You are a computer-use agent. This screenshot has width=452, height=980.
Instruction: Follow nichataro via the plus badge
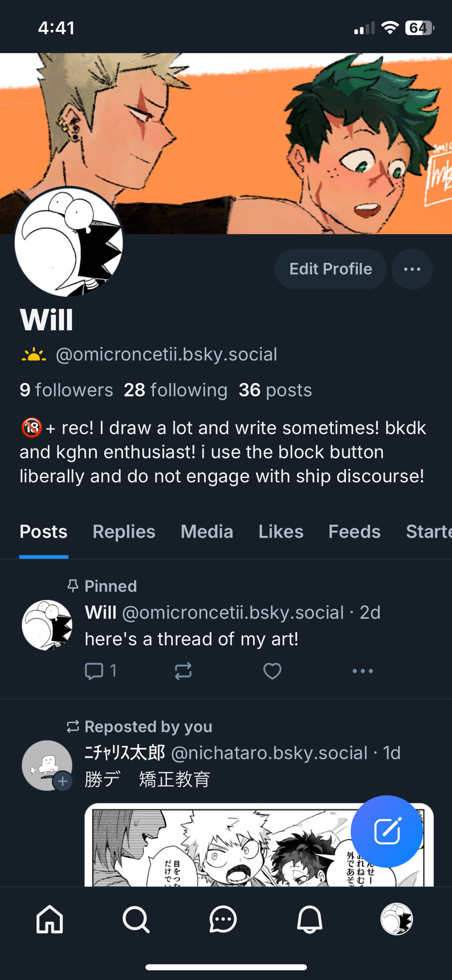click(63, 781)
